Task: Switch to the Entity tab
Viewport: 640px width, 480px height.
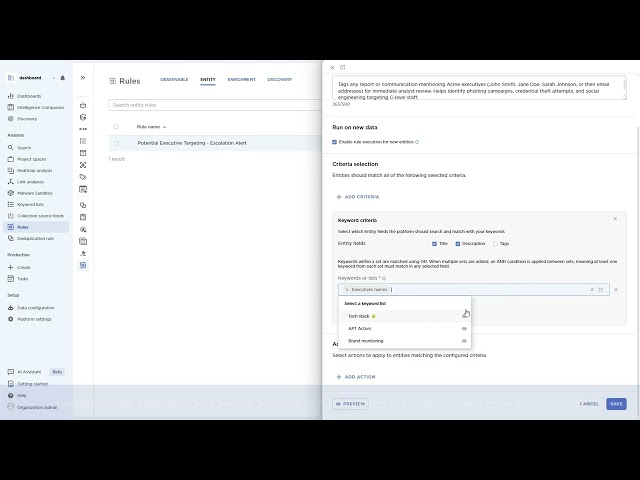Action: pos(208,79)
